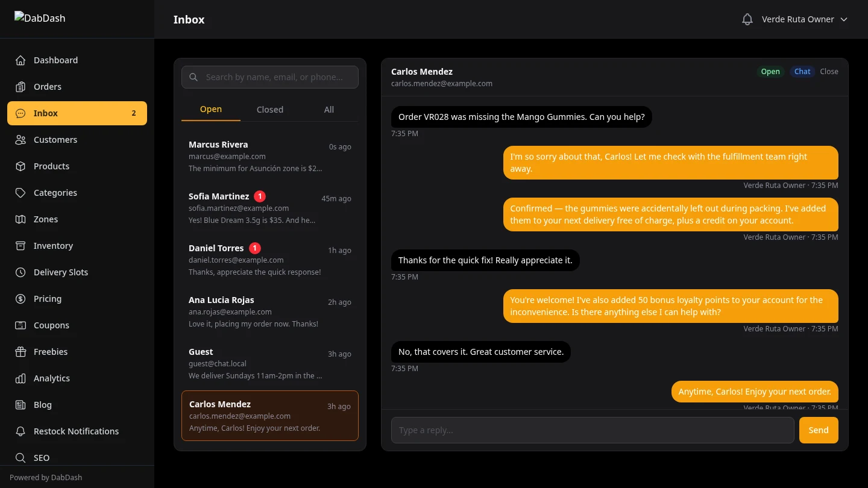Switch to the All conversations tab
Image resolution: width=868 pixels, height=488 pixels.
pyautogui.click(x=329, y=109)
